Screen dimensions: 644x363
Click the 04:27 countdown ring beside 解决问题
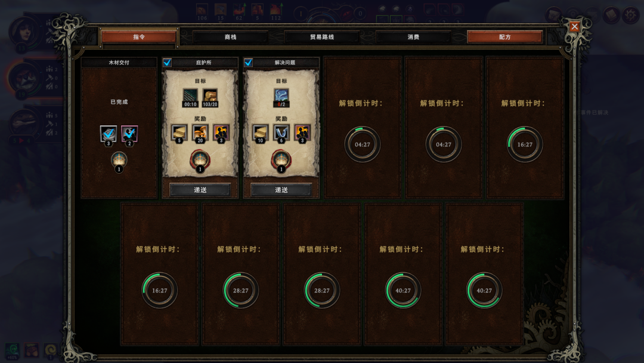pyautogui.click(x=363, y=144)
